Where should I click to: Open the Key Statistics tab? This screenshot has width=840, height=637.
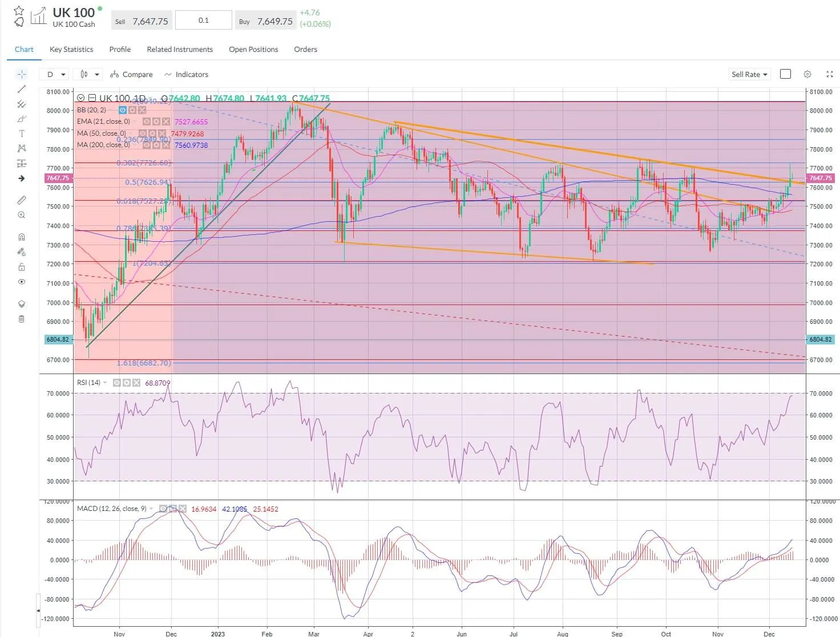(71, 49)
